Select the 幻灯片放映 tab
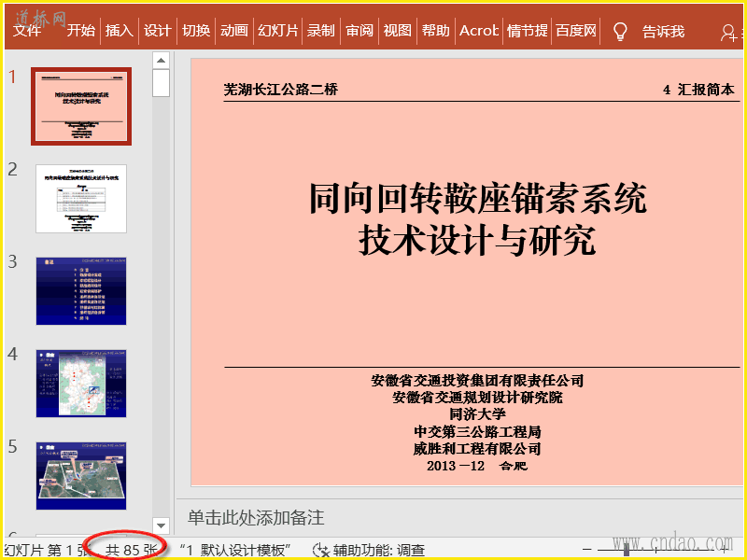 pos(277,31)
